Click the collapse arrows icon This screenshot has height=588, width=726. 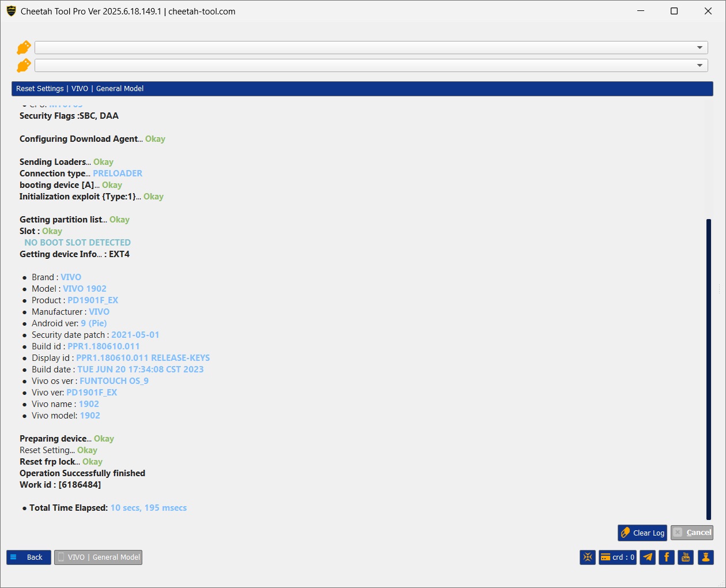pyautogui.click(x=588, y=557)
